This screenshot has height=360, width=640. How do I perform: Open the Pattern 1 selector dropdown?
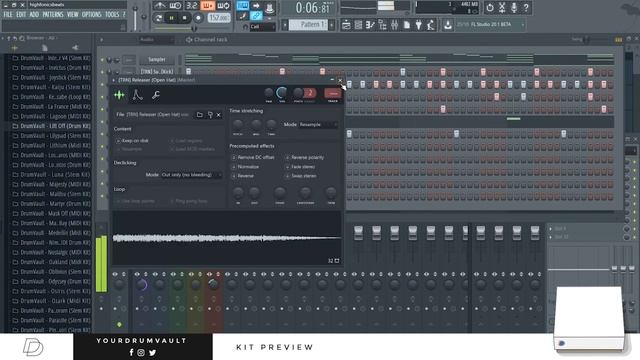(x=309, y=25)
